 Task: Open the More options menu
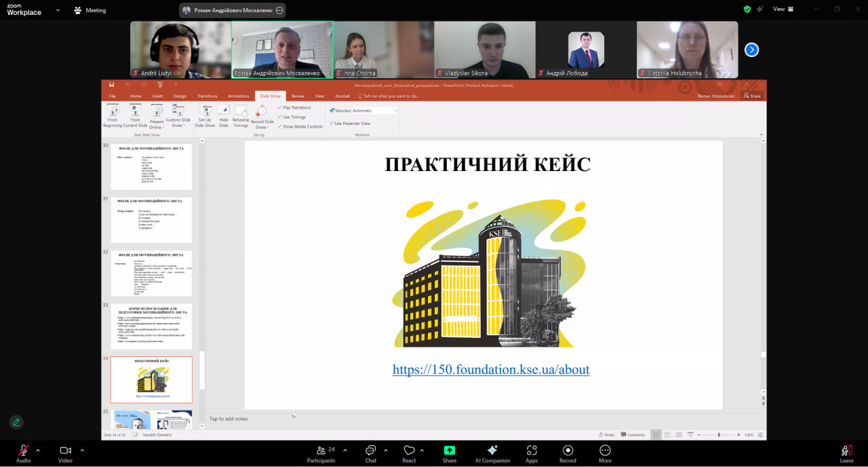pos(605,453)
